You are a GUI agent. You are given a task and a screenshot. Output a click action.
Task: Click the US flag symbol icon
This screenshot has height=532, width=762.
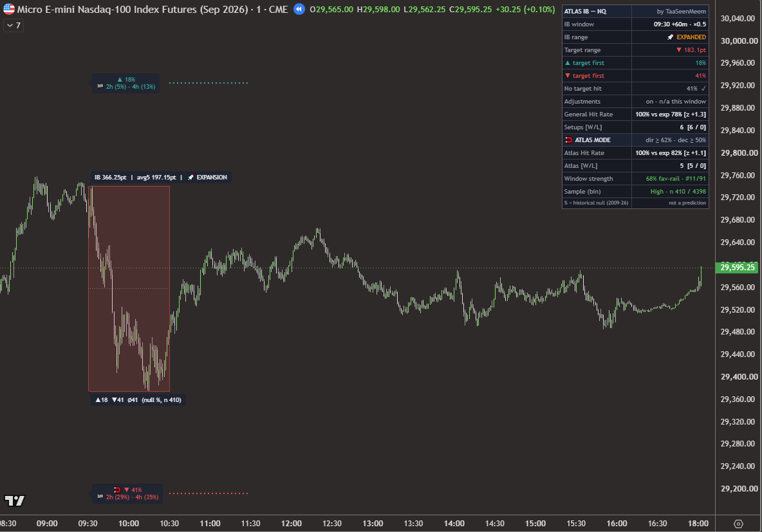click(9, 9)
